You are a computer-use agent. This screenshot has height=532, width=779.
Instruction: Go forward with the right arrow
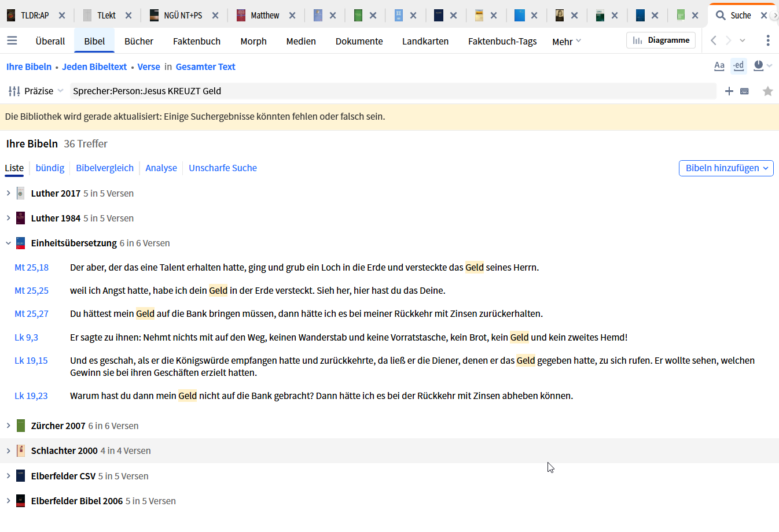click(x=728, y=40)
